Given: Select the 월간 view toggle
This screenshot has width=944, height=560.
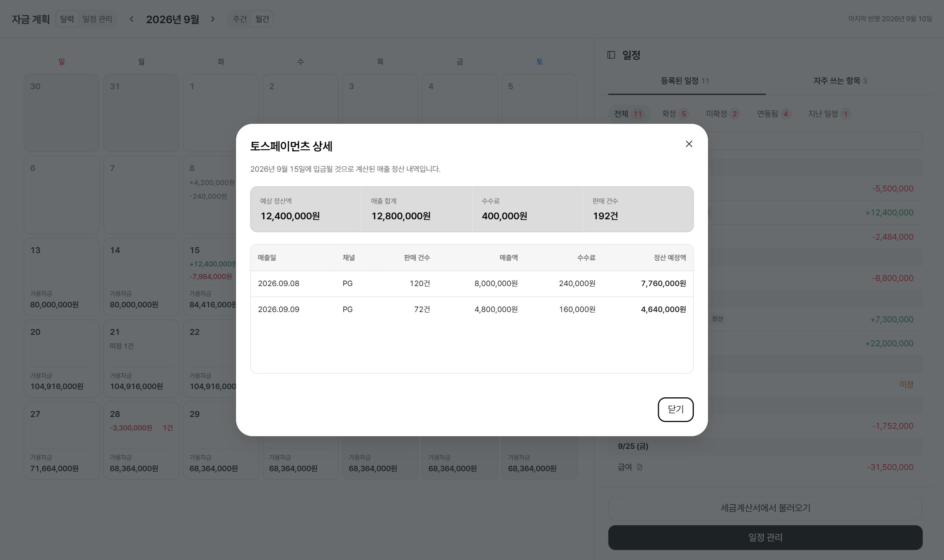Looking at the screenshot, I should click(262, 19).
